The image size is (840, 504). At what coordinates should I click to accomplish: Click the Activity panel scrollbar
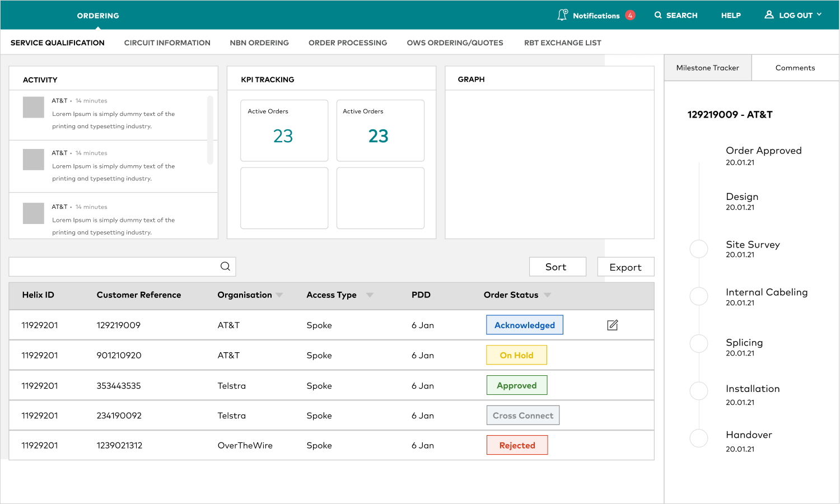click(x=210, y=130)
